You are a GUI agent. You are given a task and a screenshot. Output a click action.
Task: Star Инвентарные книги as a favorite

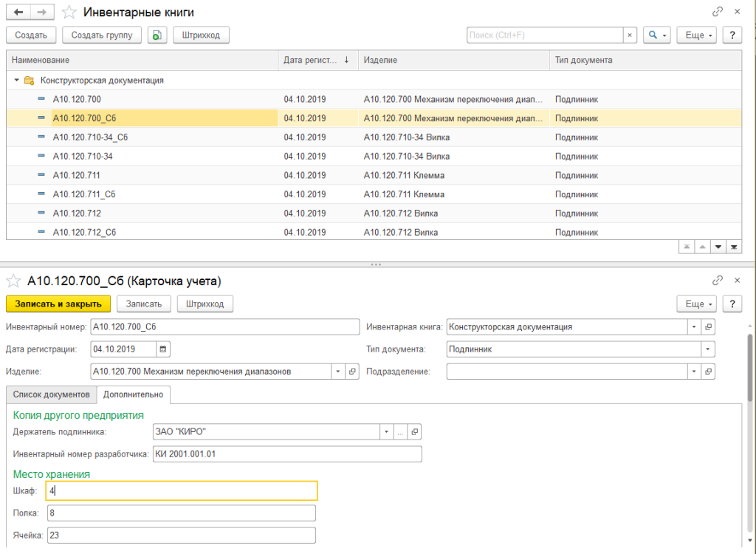(x=69, y=12)
